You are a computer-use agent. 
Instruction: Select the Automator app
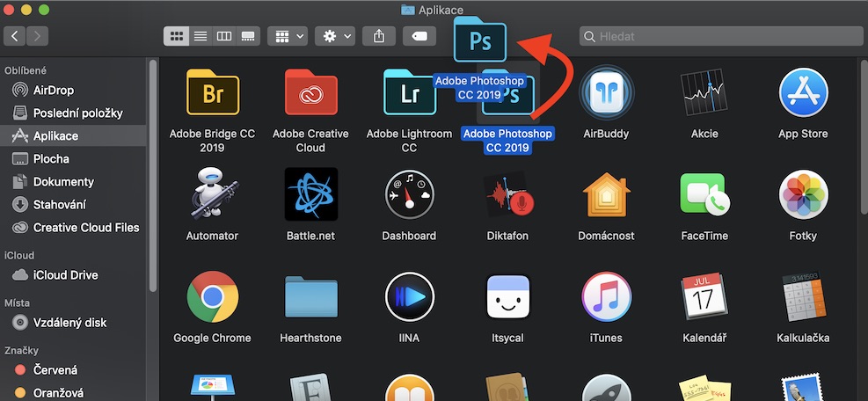click(x=213, y=195)
